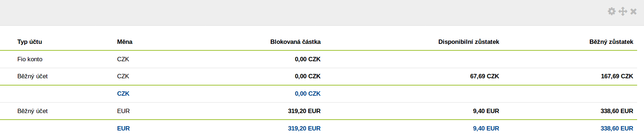Screen dimensions: 644x137
Task: Click the blue CZK total currency label
Action: [123, 94]
